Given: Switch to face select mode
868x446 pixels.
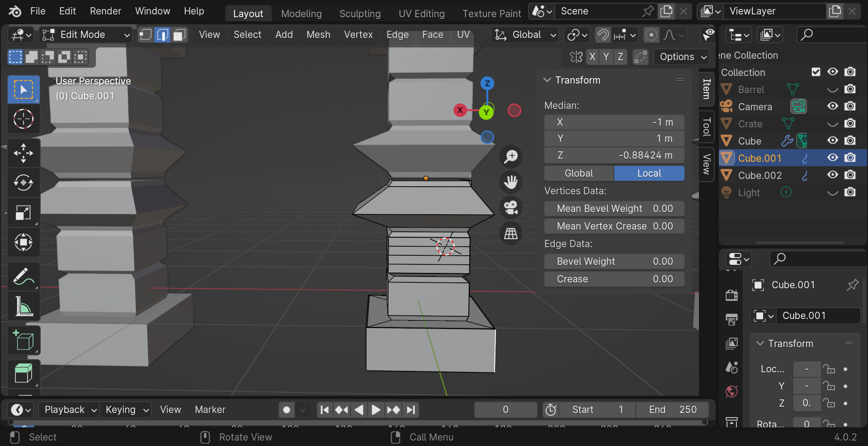Looking at the screenshot, I should 179,34.
